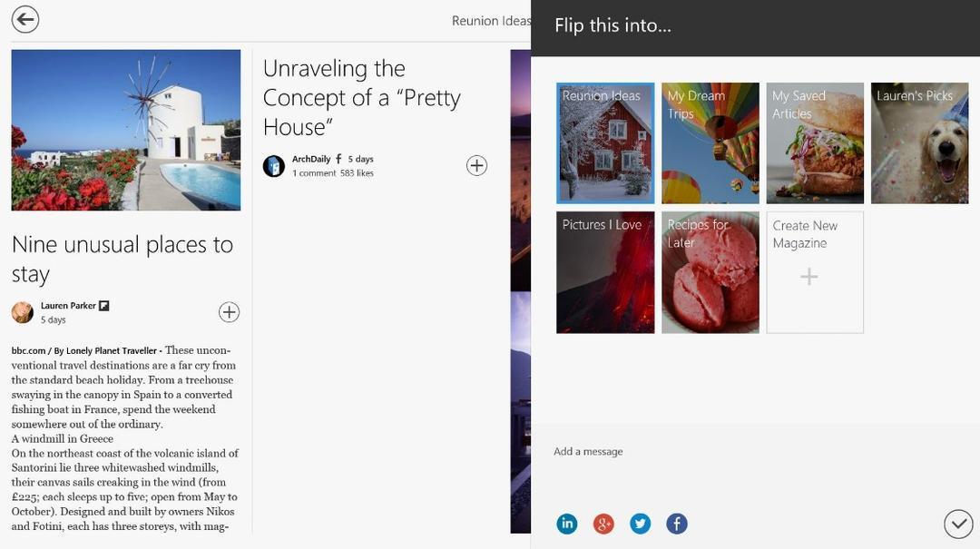Share to Facebook icon
980x549 pixels.
677,524
